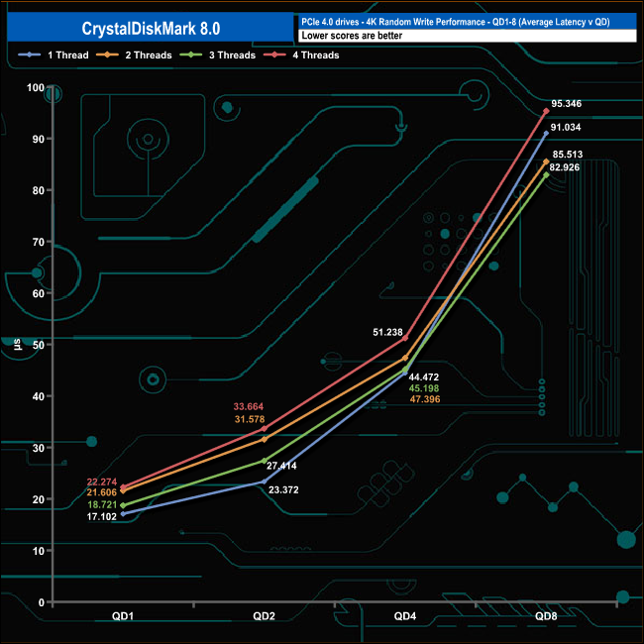
Task: Click the orange 2 Threads point at QD8
Action: [x=546, y=161]
